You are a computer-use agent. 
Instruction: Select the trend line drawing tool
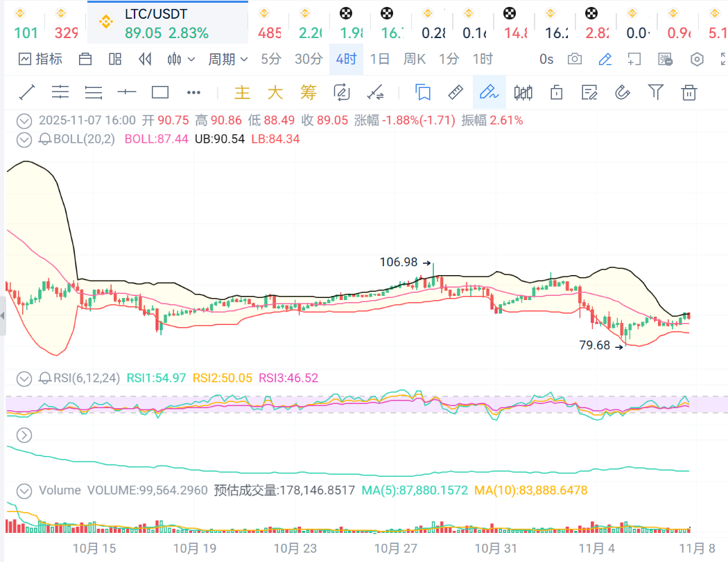point(27,92)
